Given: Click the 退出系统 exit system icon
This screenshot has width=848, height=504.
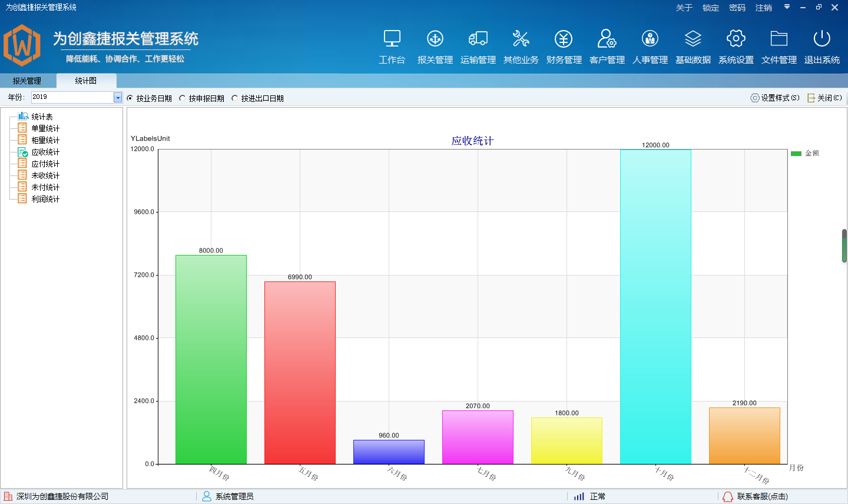Looking at the screenshot, I should click(x=821, y=46).
